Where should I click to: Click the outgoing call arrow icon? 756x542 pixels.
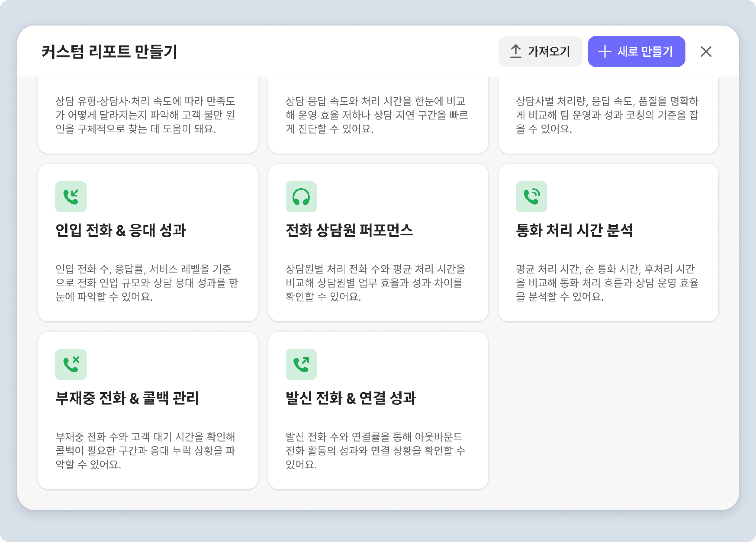tap(301, 364)
